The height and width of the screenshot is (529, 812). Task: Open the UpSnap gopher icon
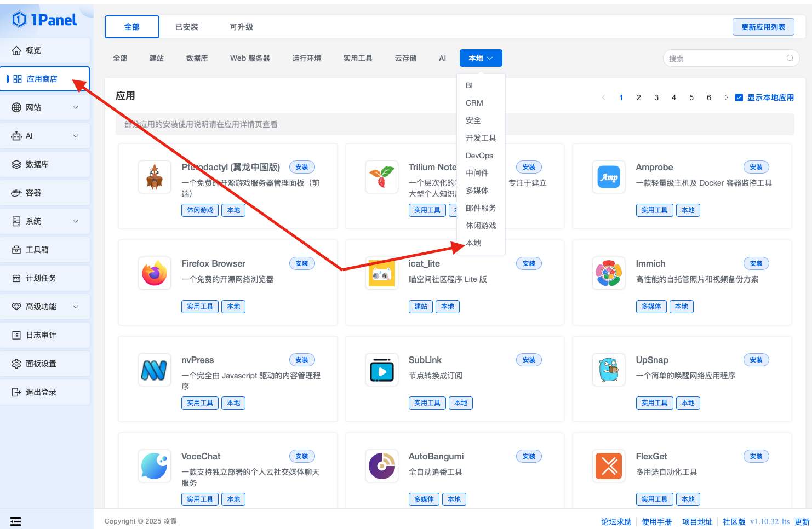(x=608, y=370)
